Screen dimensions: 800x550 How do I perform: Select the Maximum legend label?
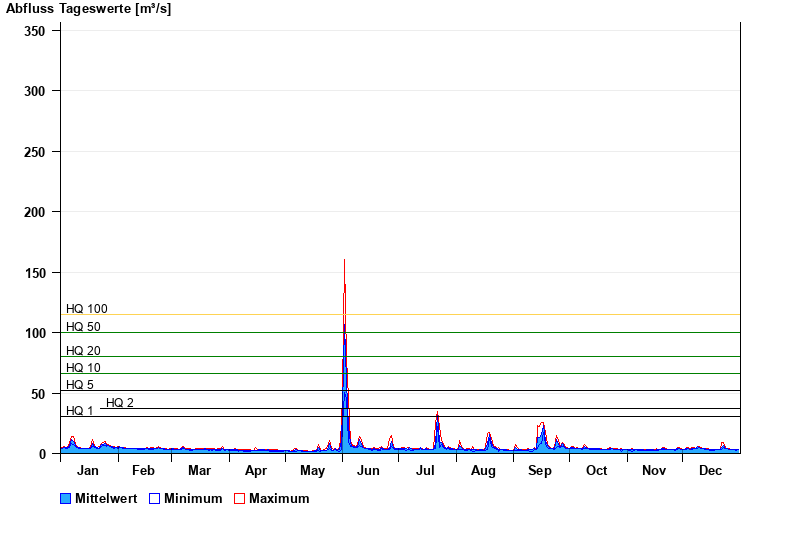(279, 499)
